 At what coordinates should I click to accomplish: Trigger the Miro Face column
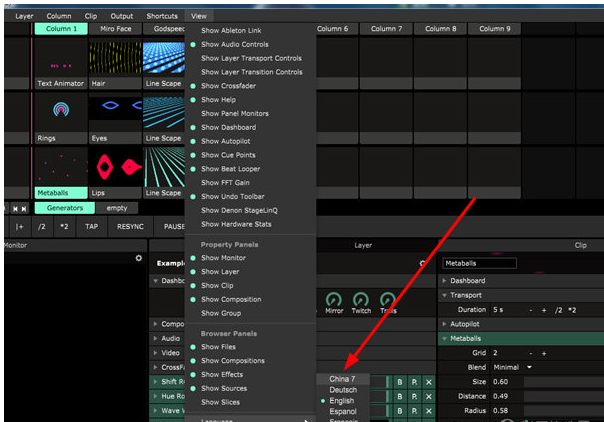[x=116, y=29]
